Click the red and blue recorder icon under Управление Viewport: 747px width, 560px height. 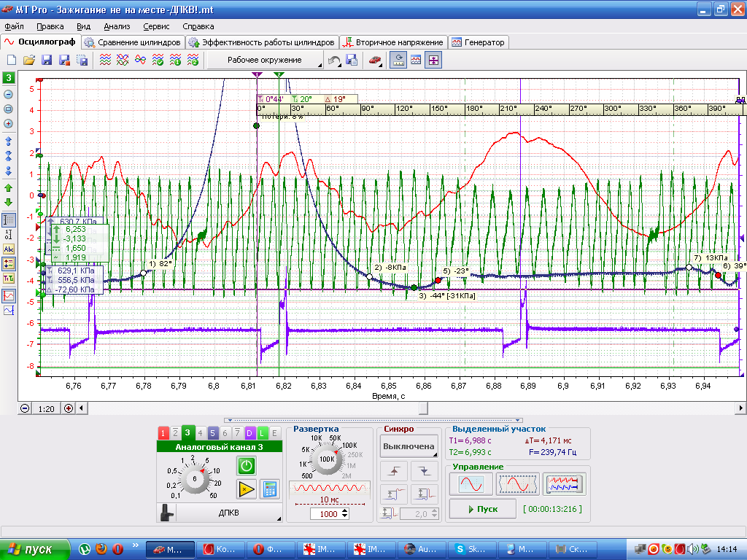(x=564, y=484)
